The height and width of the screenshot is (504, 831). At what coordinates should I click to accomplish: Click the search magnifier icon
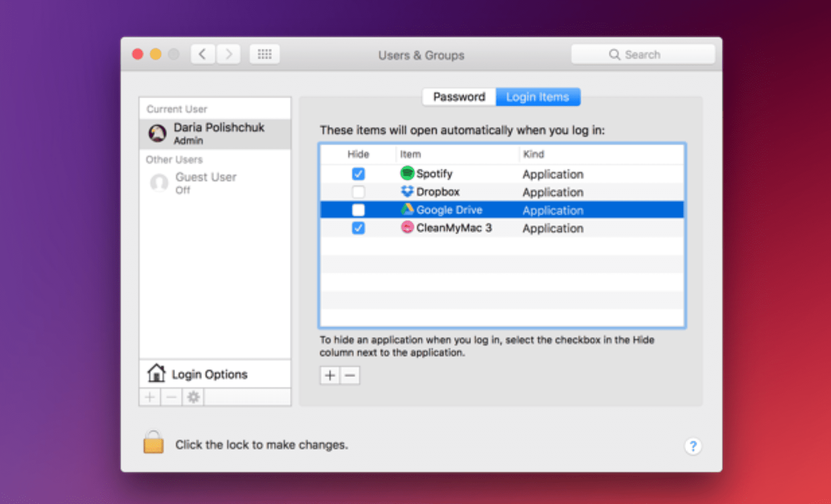614,55
